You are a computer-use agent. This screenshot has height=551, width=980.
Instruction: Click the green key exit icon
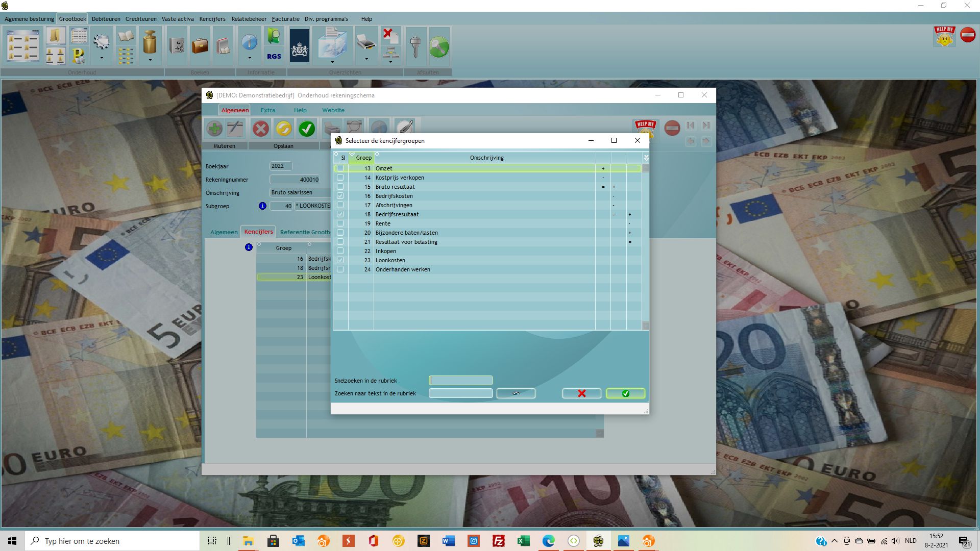(439, 47)
